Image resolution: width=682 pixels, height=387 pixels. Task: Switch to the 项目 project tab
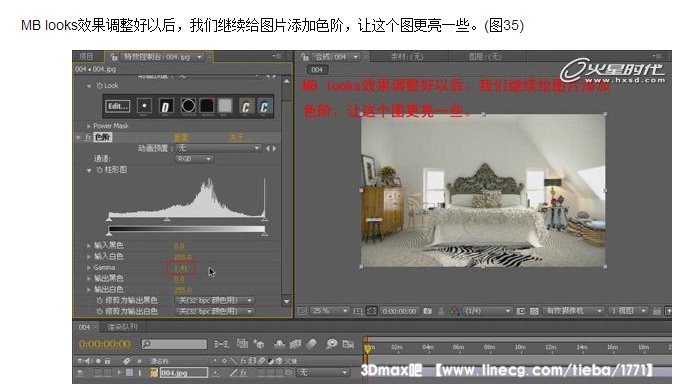[87, 57]
